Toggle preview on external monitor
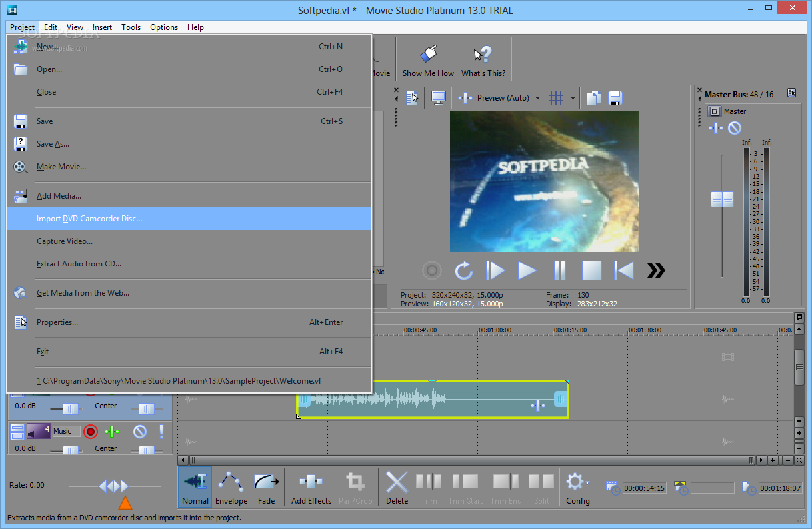Screen dimensions: 812x529 pyautogui.click(x=439, y=98)
